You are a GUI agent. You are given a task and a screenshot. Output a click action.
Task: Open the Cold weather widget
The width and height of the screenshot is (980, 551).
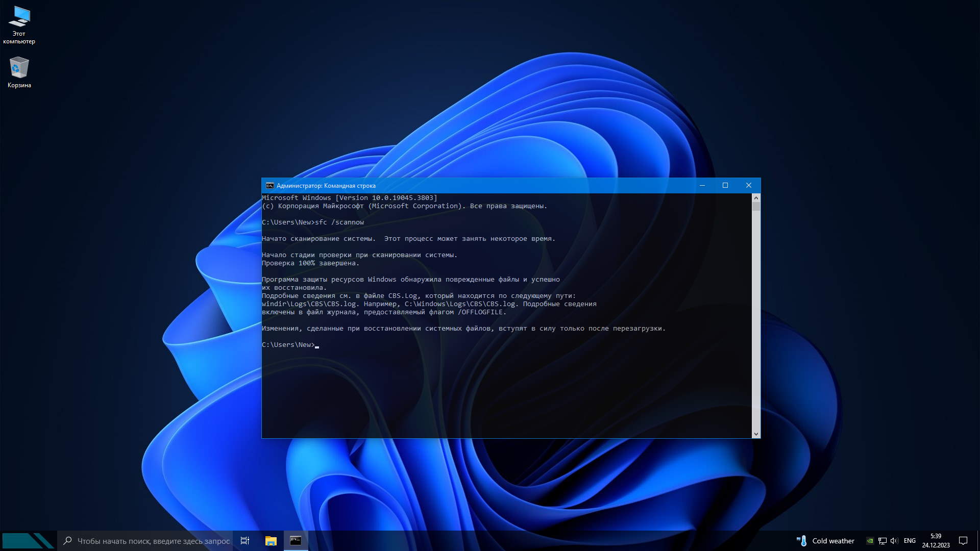point(825,541)
